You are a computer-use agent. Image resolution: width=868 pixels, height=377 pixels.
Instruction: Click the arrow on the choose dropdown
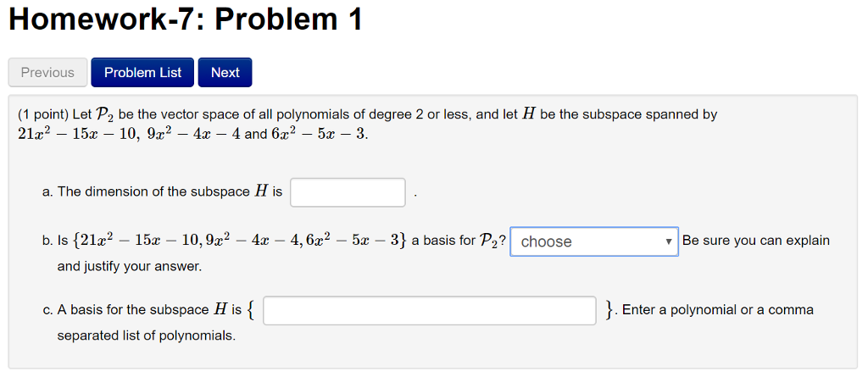[x=669, y=241]
